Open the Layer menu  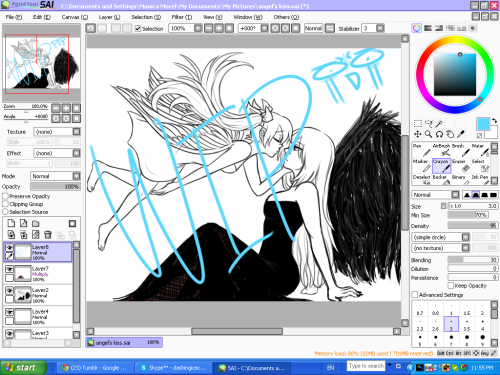109,17
